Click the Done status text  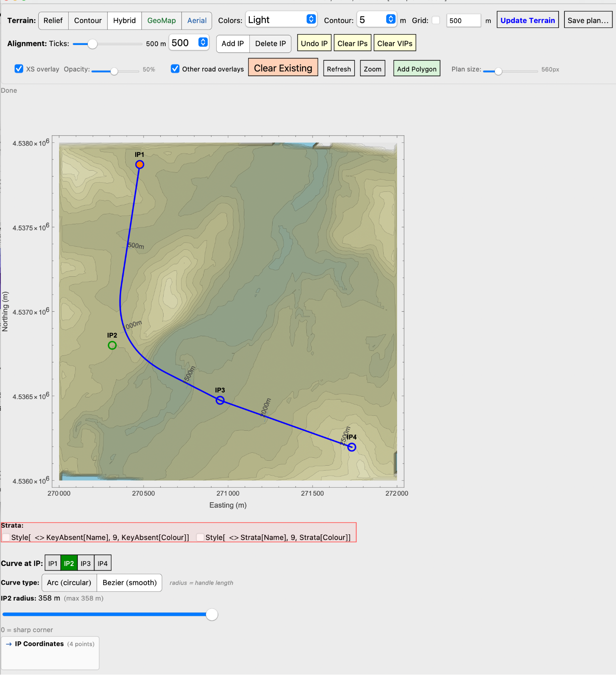click(9, 90)
